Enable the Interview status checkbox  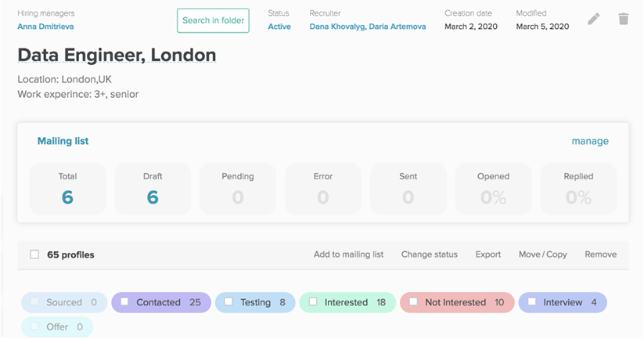coord(532,302)
